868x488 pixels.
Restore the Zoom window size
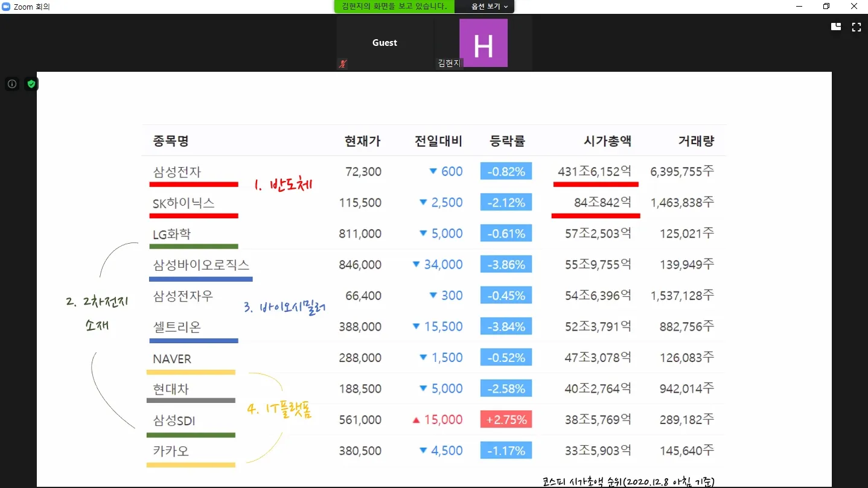[x=826, y=6]
